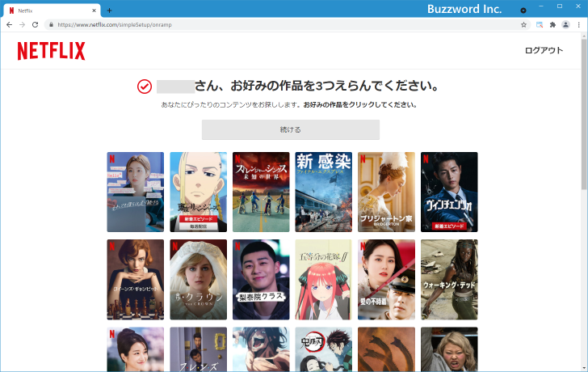
Task: Open the extensions puzzle icon
Action: (x=552, y=25)
